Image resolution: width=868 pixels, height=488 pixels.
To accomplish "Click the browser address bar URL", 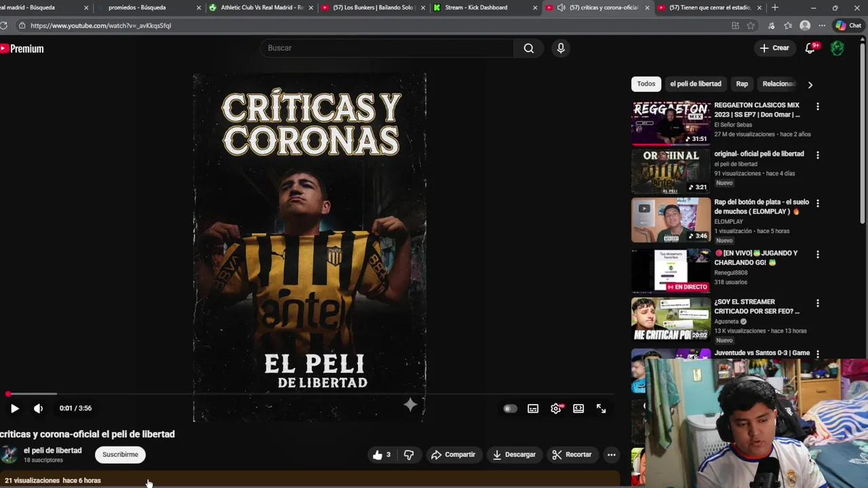I will coord(100,26).
